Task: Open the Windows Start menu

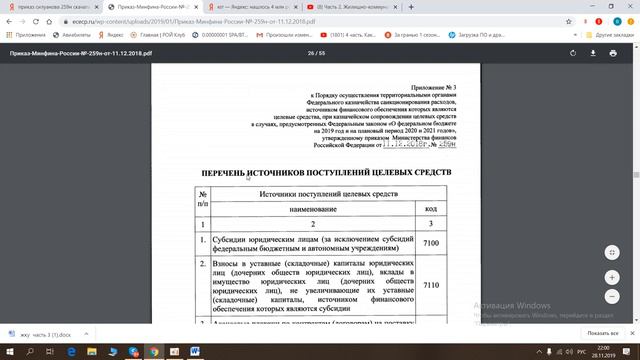Action: pyautogui.click(x=9, y=351)
